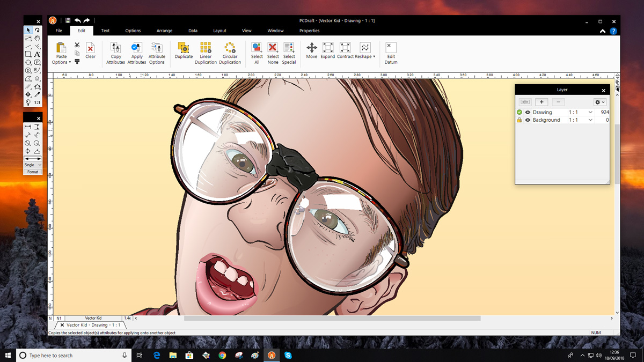Click the Expand icon in the ribbon

328,48
